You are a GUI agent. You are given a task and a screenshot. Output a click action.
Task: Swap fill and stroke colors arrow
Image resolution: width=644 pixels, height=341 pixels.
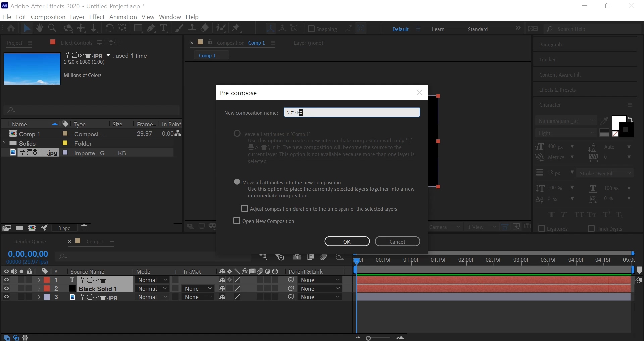(630, 119)
